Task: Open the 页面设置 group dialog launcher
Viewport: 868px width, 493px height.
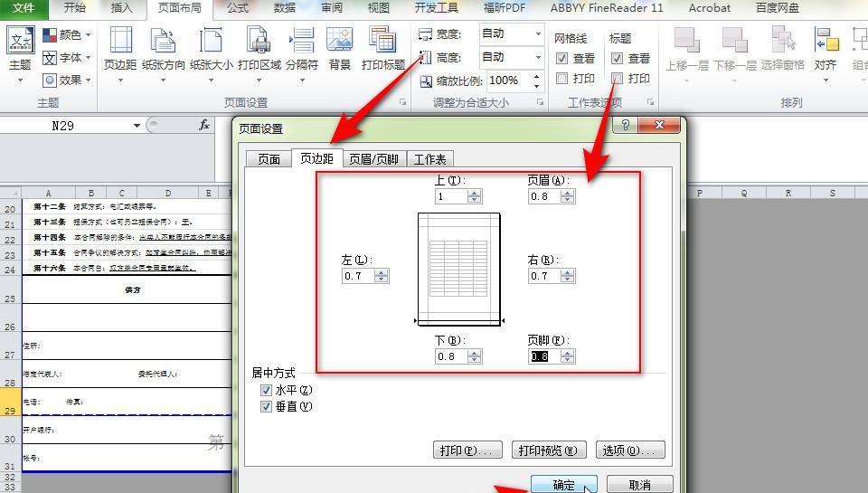Action: [403, 102]
